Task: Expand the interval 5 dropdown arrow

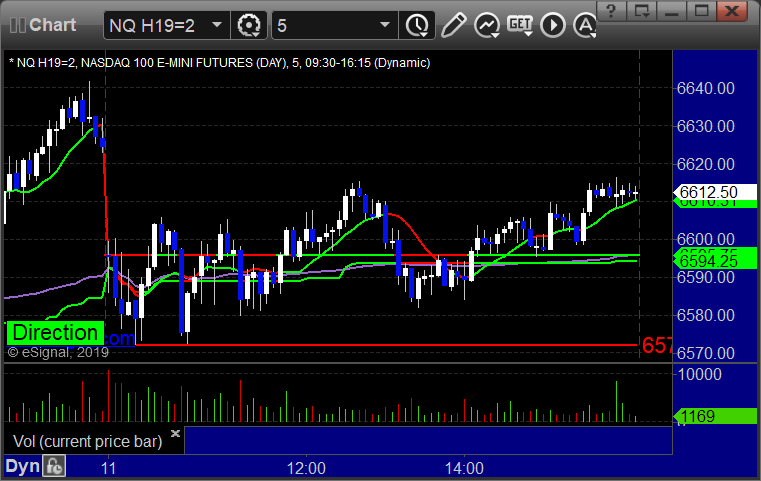Action: (385, 25)
